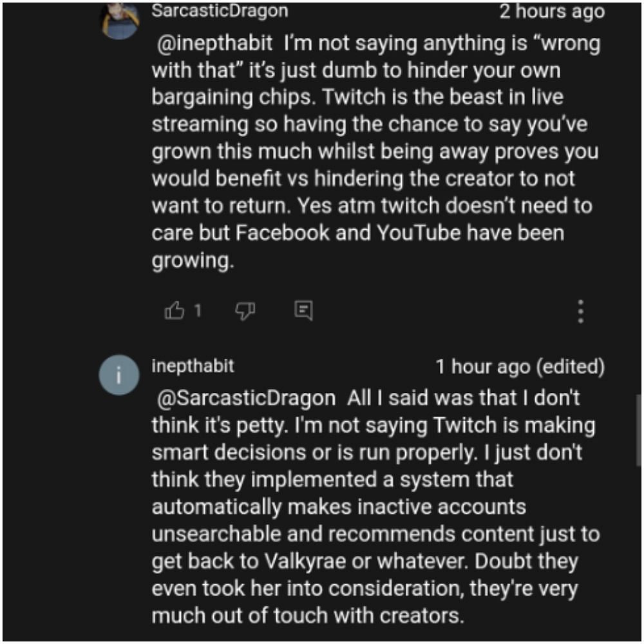
Task: Click the page scrollbar thumb on the right
Action: 638,425
